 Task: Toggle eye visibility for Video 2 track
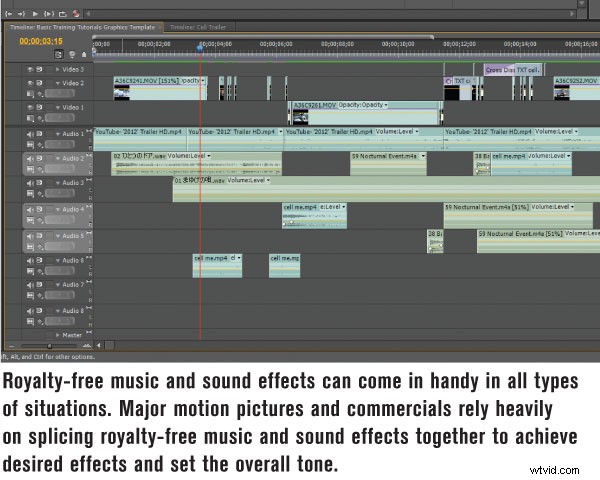[x=30, y=83]
